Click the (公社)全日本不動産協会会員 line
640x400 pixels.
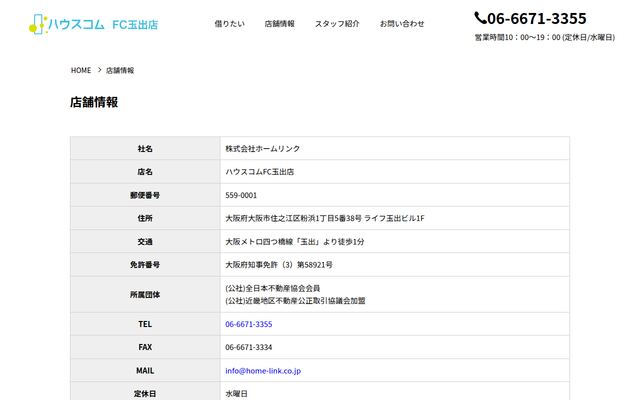point(273,288)
